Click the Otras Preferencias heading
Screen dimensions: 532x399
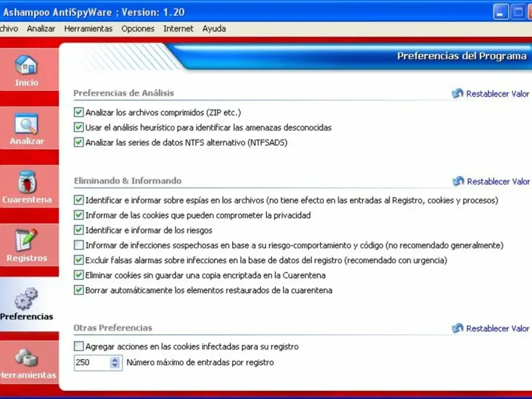(x=112, y=328)
